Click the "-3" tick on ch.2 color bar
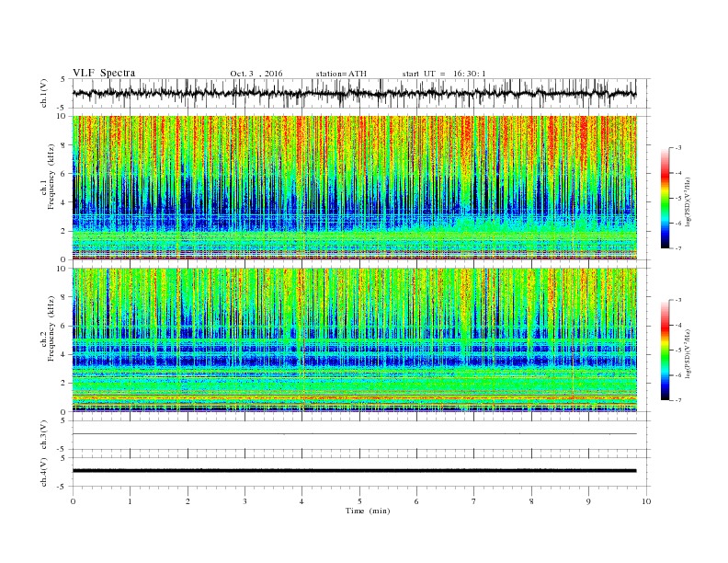Screen dimensions: 728x563 click(x=678, y=300)
